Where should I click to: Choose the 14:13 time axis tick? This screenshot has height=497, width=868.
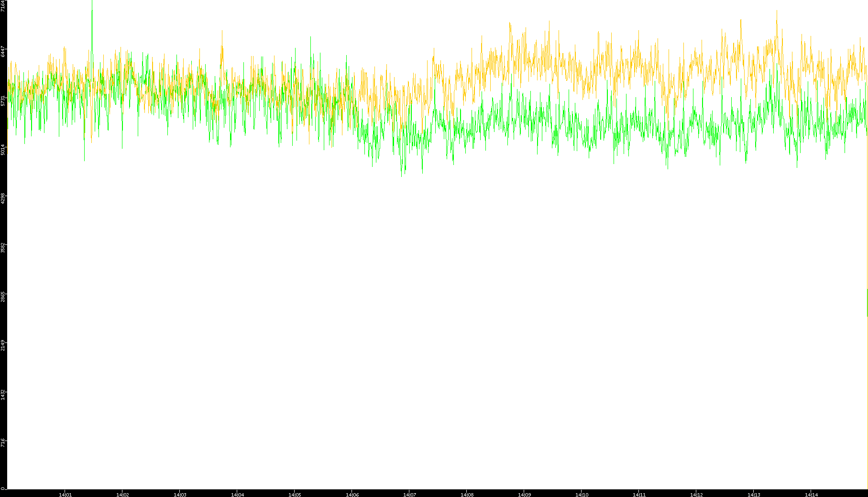tap(754, 494)
